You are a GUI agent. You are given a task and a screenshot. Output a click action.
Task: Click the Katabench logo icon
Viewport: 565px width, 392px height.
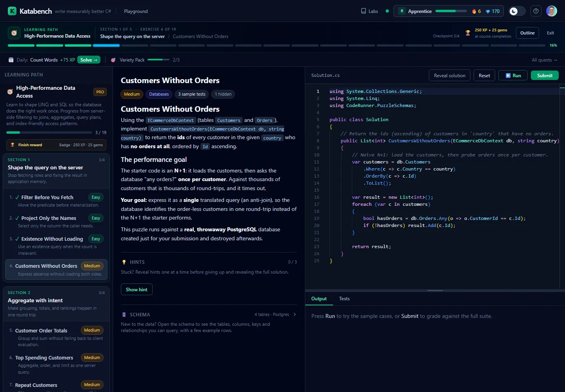12,11
